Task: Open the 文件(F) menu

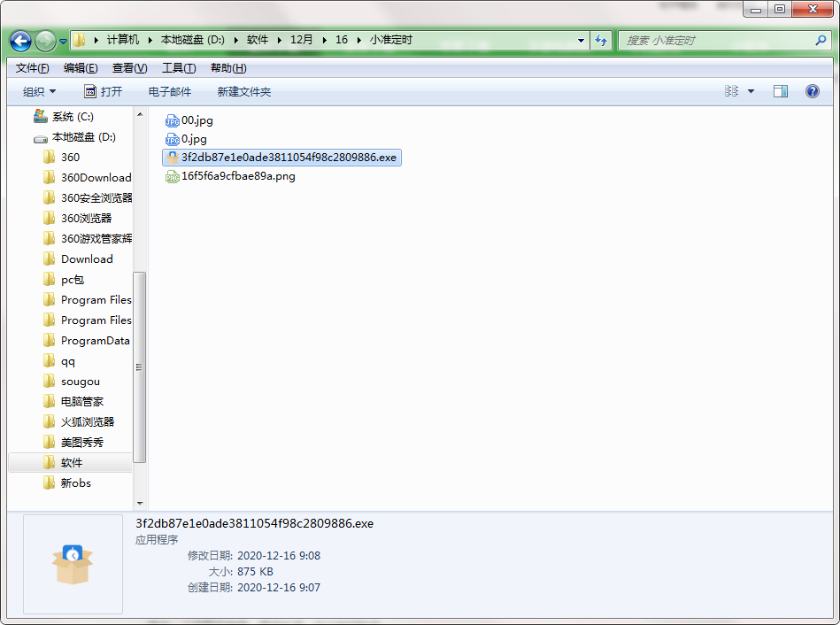Action: [x=32, y=68]
